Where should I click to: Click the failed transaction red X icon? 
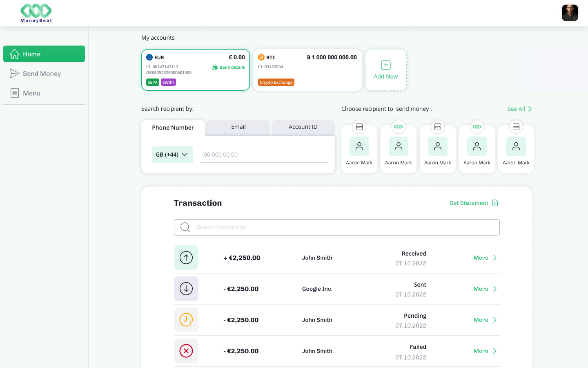click(x=186, y=351)
